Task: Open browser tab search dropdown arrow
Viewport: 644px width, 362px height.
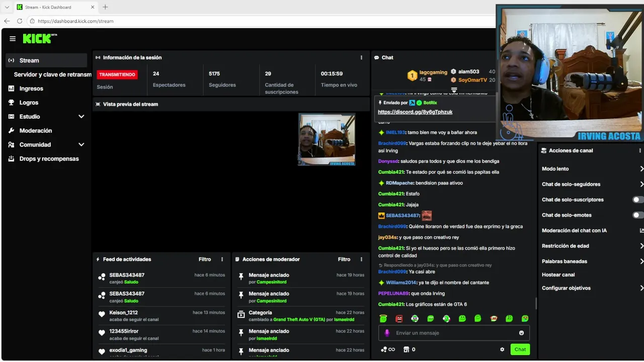Action: coord(7,7)
